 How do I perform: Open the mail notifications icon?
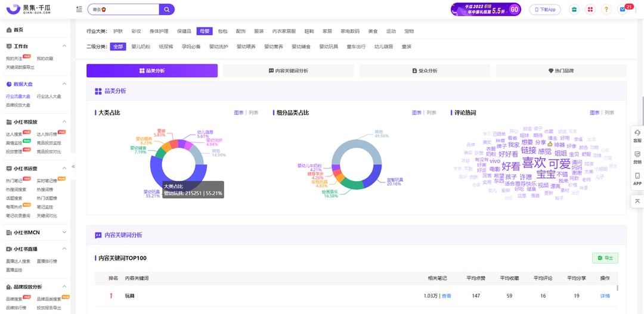pos(623,10)
